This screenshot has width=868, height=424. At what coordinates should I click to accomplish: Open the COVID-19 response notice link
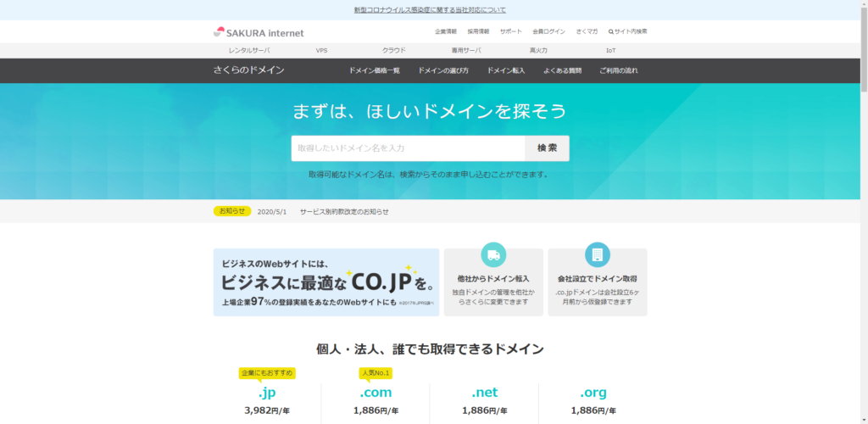[x=430, y=10]
